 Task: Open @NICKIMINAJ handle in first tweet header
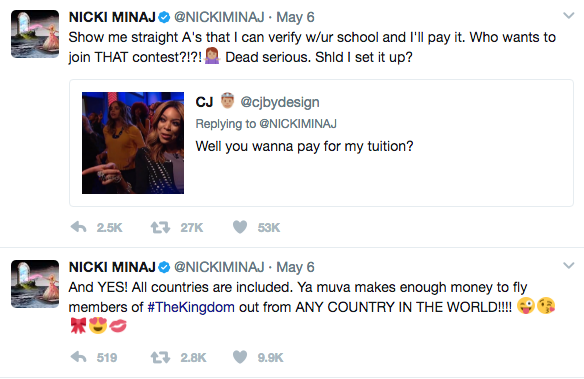(x=219, y=17)
